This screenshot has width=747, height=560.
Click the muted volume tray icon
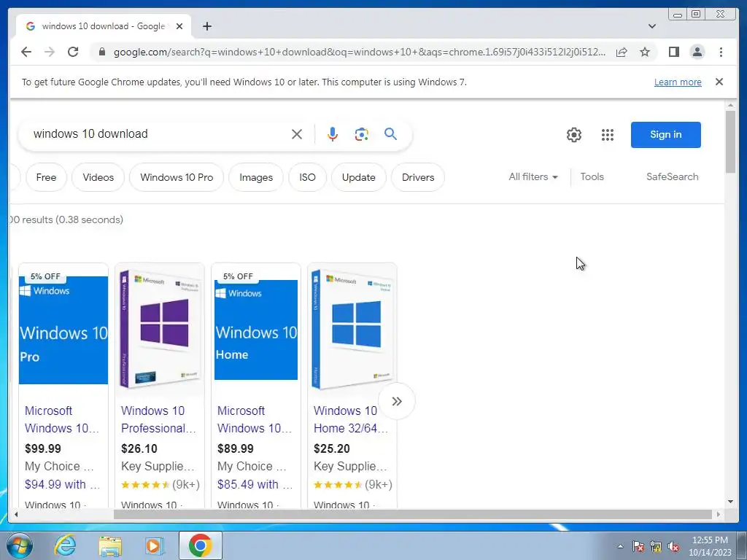click(x=673, y=546)
